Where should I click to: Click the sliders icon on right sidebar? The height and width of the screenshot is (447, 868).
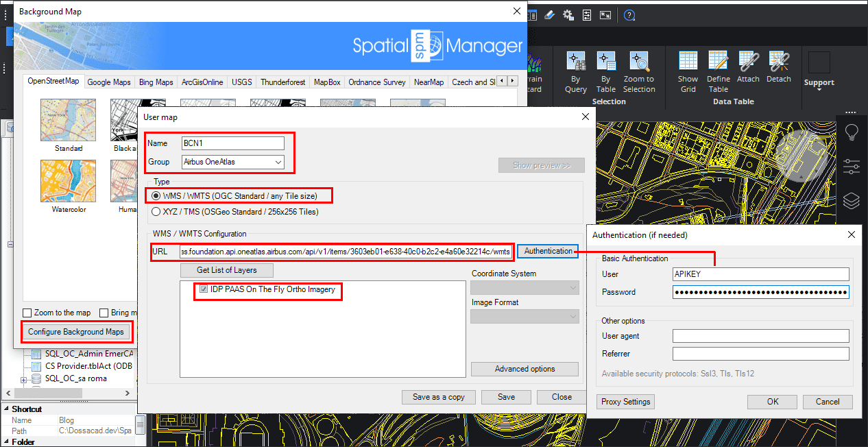coord(852,166)
